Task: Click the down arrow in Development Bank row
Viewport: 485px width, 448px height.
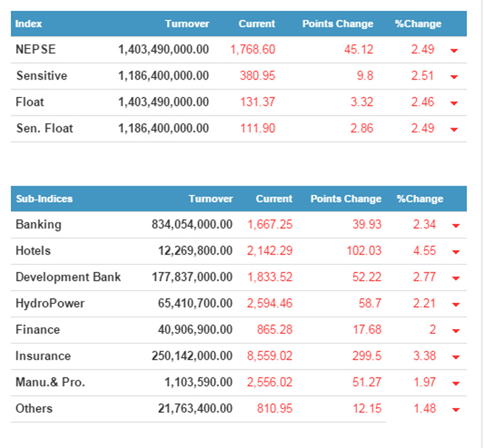Action: [455, 278]
